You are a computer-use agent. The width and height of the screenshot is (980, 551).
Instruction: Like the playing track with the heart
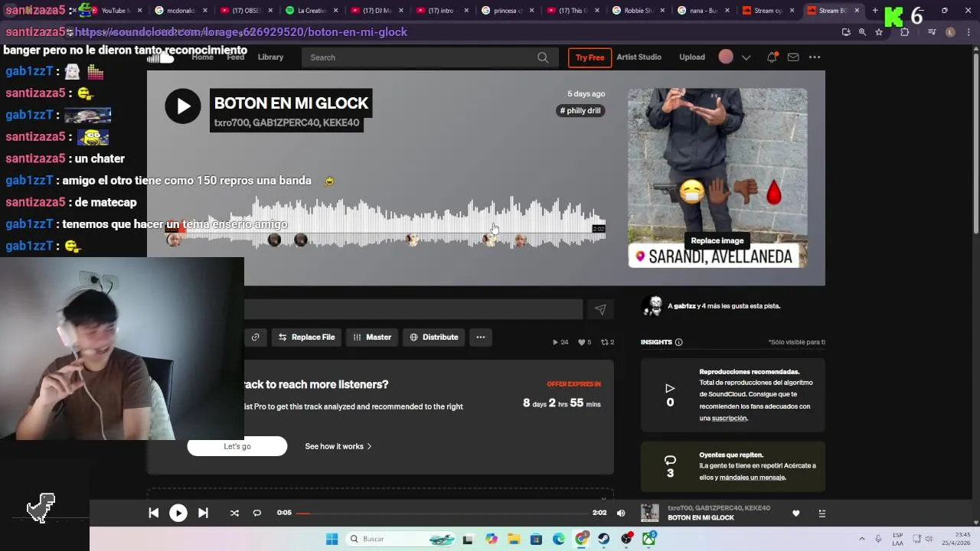(796, 514)
